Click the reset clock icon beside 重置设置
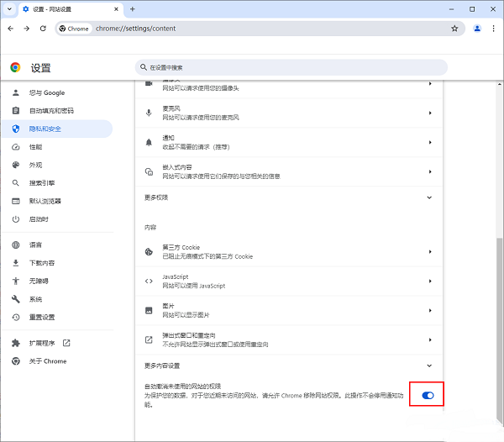 click(x=16, y=318)
